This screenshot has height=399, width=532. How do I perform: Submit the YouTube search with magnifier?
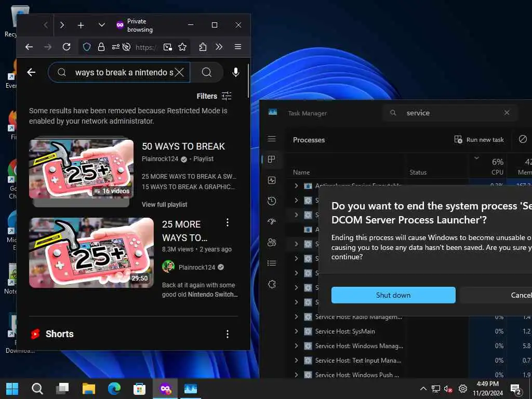coord(207,72)
